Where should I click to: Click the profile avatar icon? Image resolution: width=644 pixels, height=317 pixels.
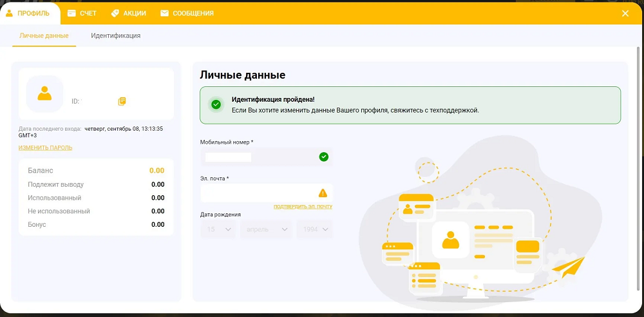click(x=44, y=94)
